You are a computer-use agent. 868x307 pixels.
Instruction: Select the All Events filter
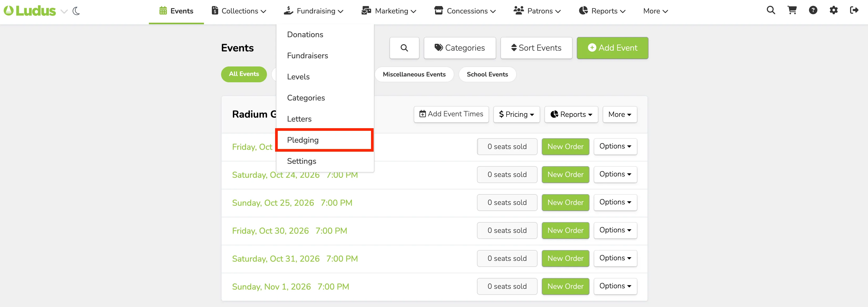pos(244,74)
